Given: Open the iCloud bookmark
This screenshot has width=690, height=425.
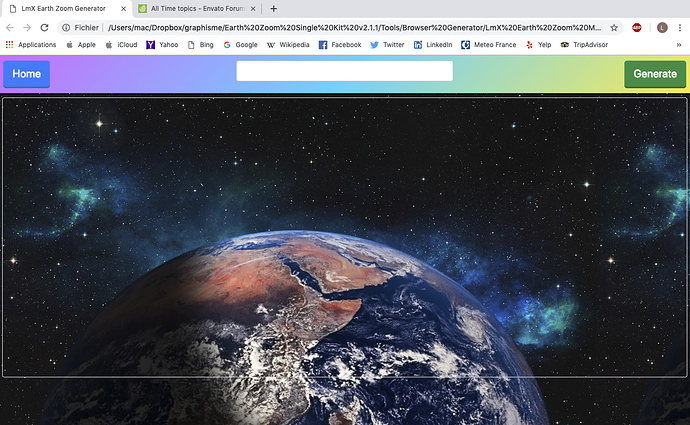Looking at the screenshot, I should point(121,44).
